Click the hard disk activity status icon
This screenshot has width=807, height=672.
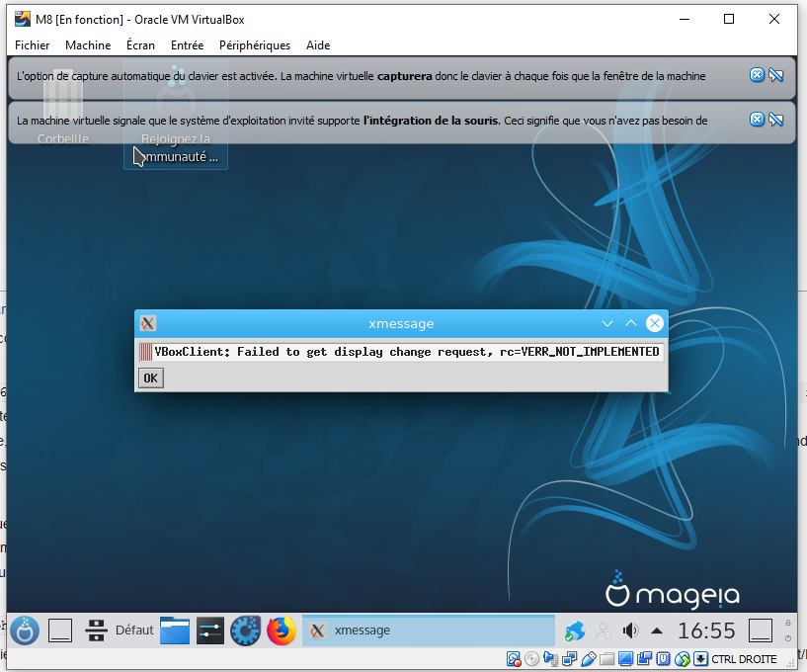pos(513,659)
